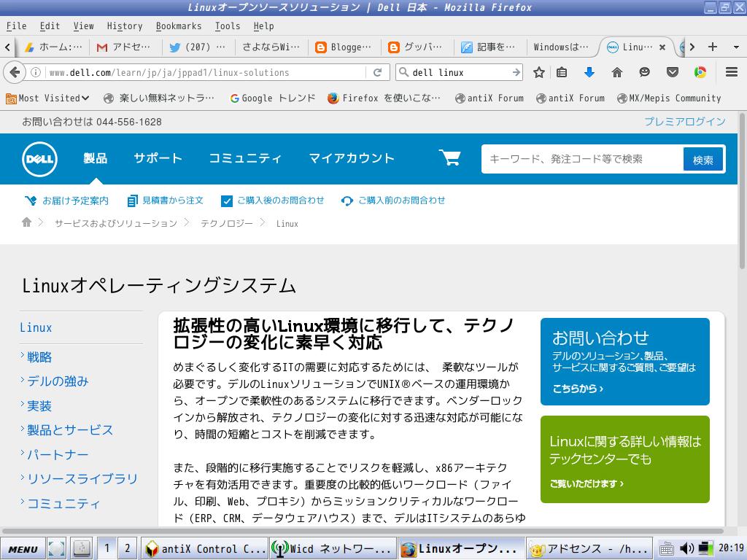Click the green テックセンター banner
The height and width of the screenshot is (560, 747).
pyautogui.click(x=625, y=459)
